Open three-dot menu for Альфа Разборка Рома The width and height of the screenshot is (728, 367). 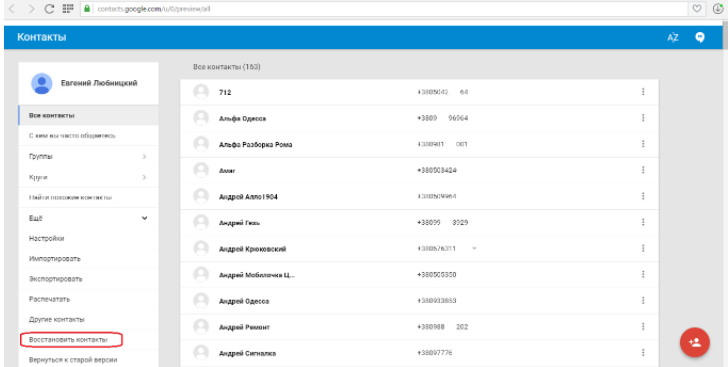click(x=643, y=144)
